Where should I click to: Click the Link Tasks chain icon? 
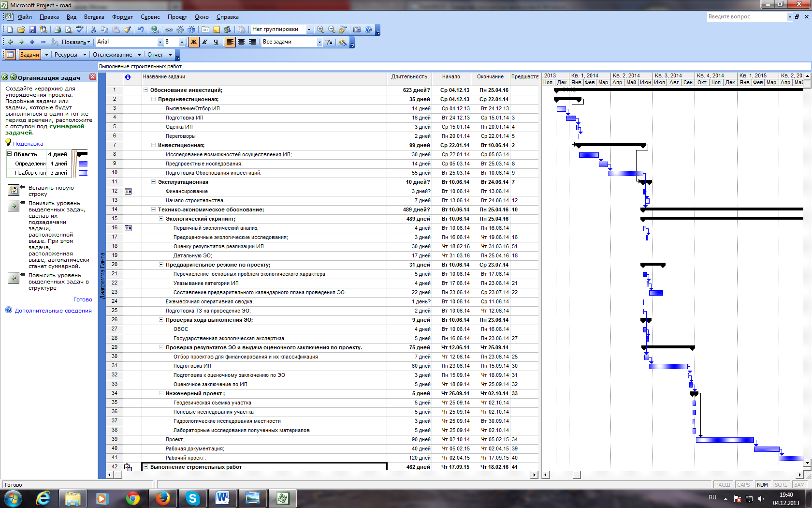169,30
